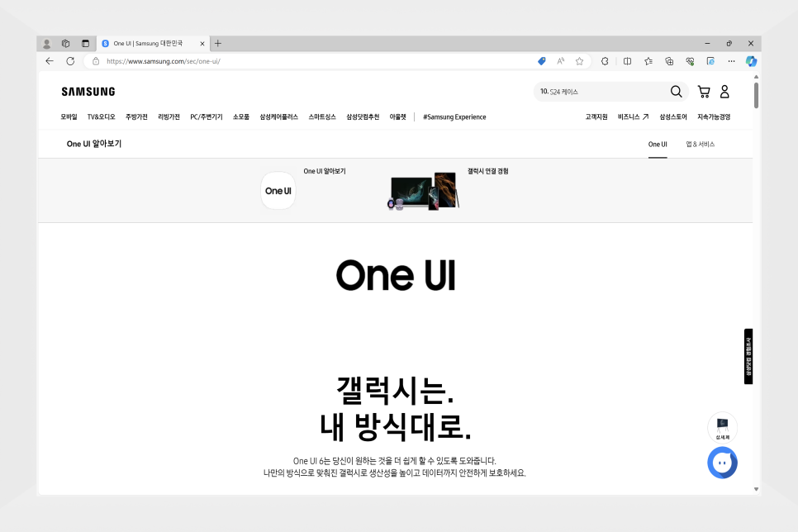Open the user account icon
The height and width of the screenshot is (532, 798).
tap(724, 92)
